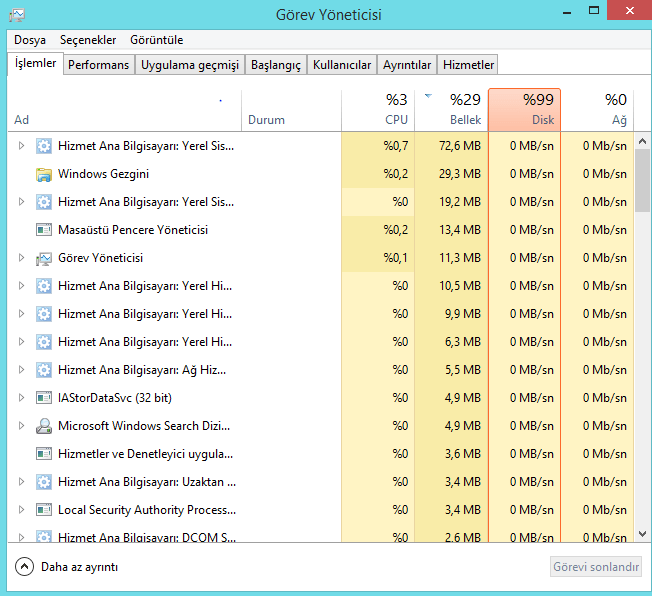Click the gear icon of the 72,6 MB Hizmet Ana Bilgisayarı row
The width and height of the screenshot is (652, 596).
[44, 146]
